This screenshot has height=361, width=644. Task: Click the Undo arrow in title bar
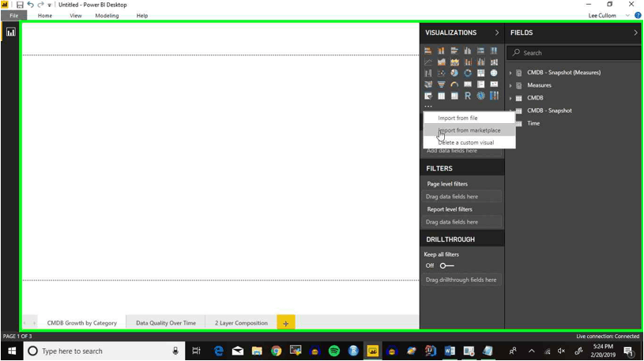click(x=30, y=5)
